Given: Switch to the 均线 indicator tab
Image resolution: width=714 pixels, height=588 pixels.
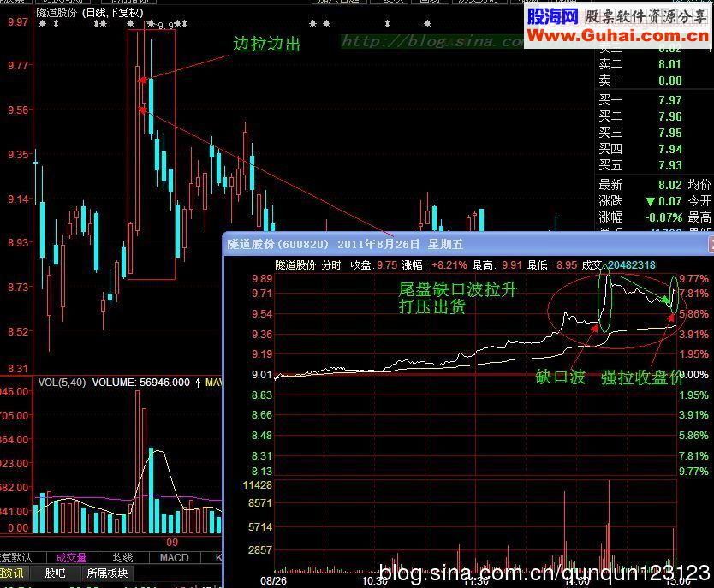Looking at the screenshot, I should (x=123, y=557).
